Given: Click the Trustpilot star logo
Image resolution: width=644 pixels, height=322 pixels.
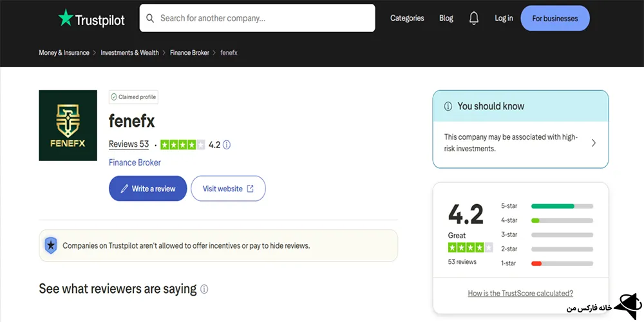Looking at the screenshot, I should [x=66, y=18].
